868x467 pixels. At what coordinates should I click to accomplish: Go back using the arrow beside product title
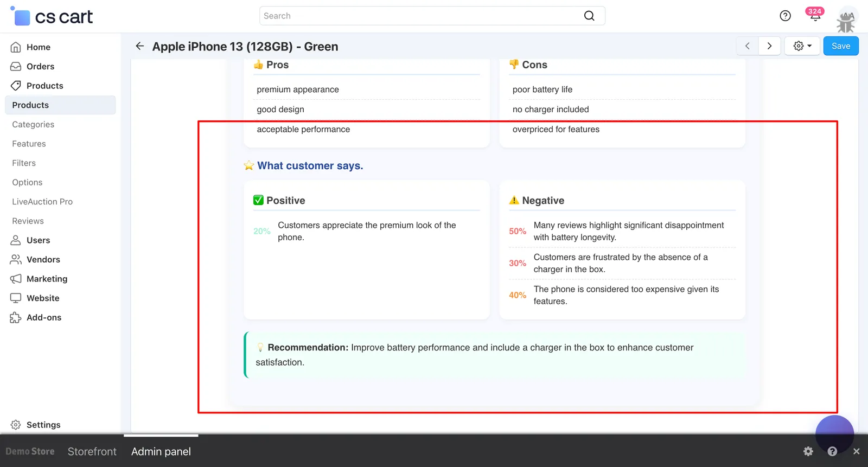[140, 46]
